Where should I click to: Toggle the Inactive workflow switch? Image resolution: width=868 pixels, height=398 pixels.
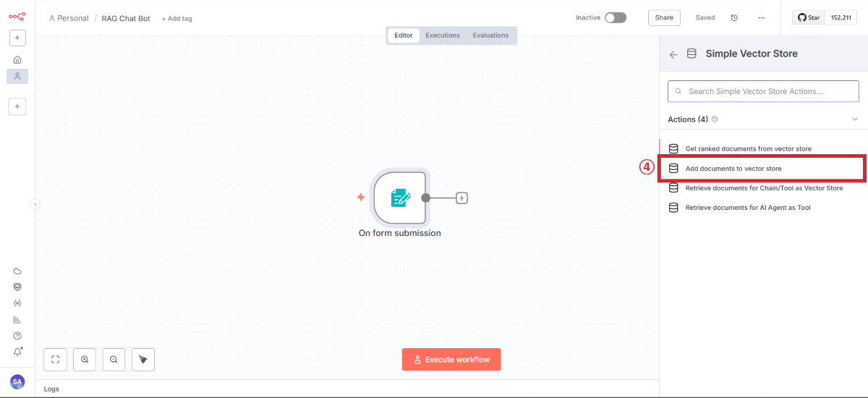[615, 17]
